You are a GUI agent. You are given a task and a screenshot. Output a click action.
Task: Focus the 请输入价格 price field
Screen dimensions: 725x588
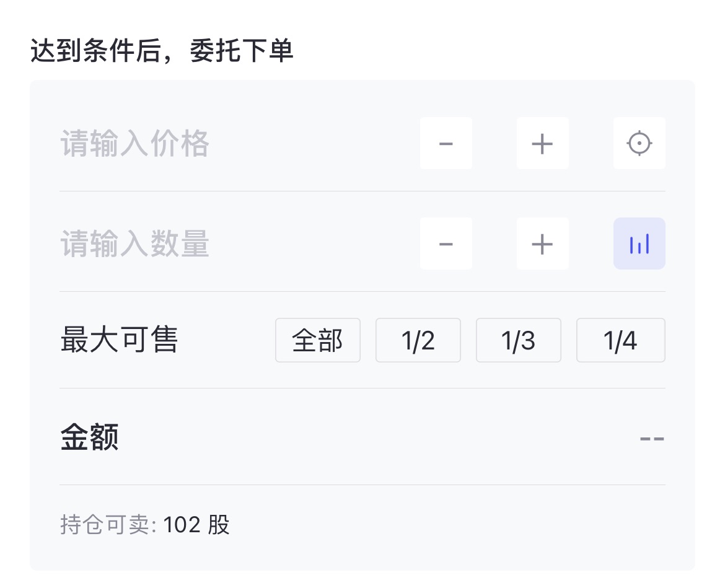(236, 143)
